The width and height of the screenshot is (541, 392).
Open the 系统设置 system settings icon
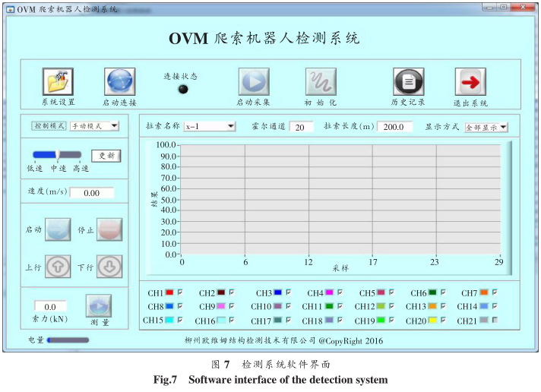click(x=59, y=81)
